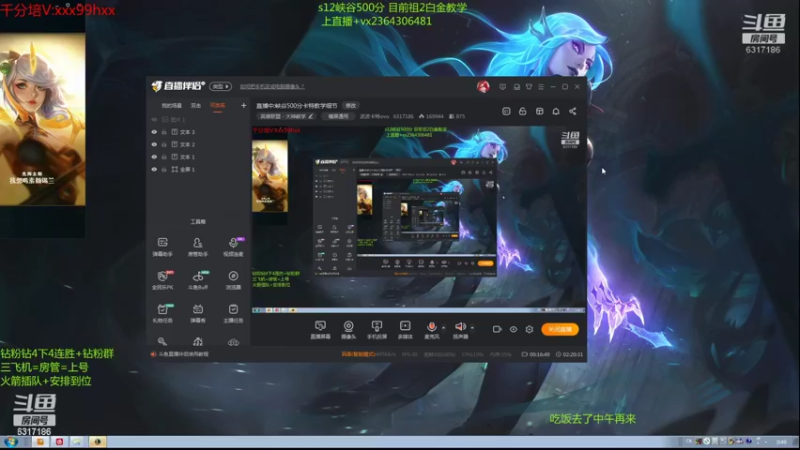The width and height of the screenshot is (800, 450).
Task: Toggle lock on 全屏 1 source
Action: point(164,169)
